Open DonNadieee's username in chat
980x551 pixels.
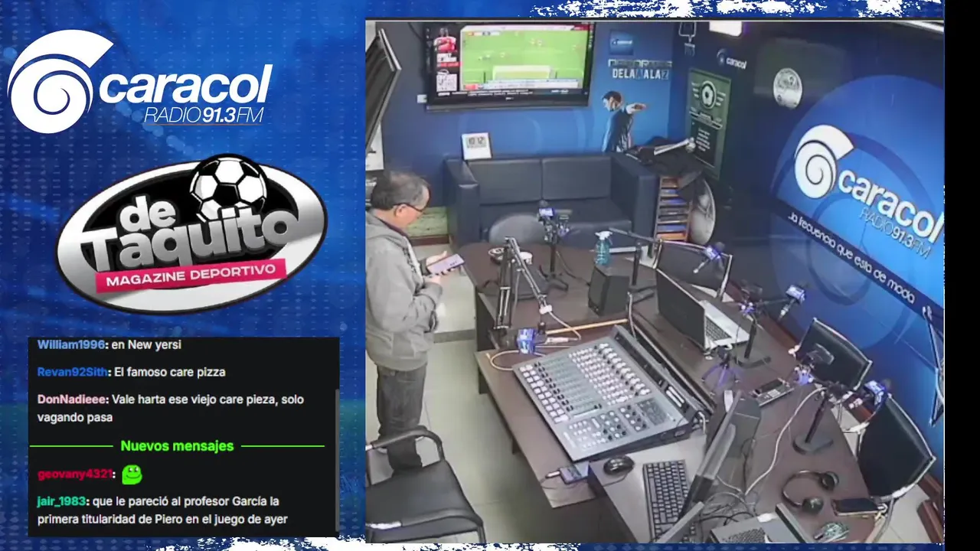coord(73,399)
